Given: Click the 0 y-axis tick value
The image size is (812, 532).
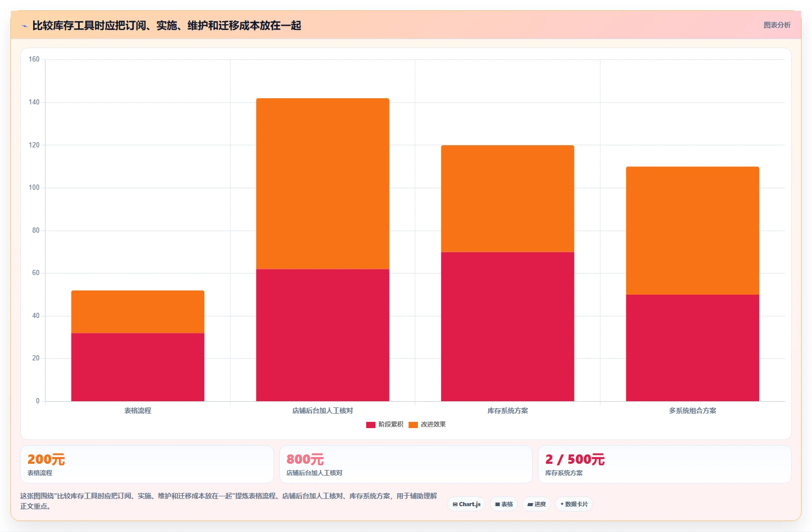Looking at the screenshot, I should (38, 401).
